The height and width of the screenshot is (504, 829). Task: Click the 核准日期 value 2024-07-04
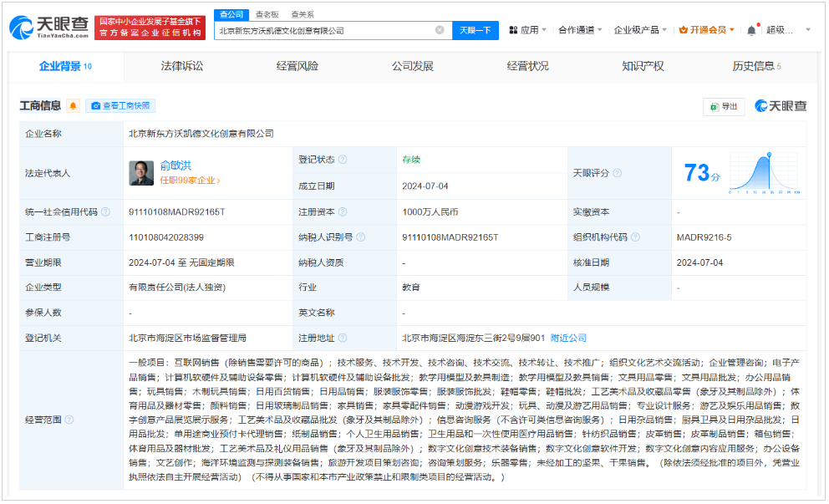coord(699,262)
